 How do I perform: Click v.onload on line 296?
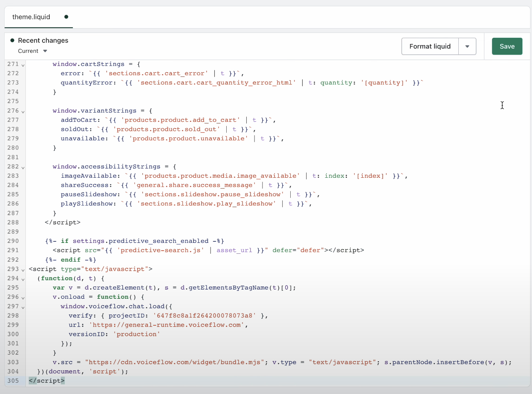69,297
